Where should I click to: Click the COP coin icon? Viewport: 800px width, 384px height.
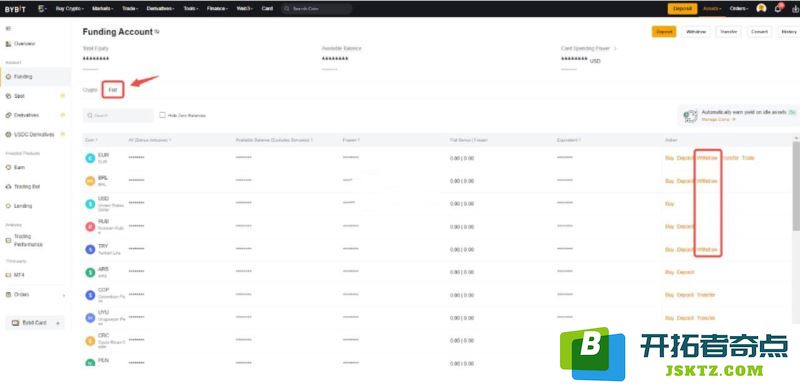90,295
